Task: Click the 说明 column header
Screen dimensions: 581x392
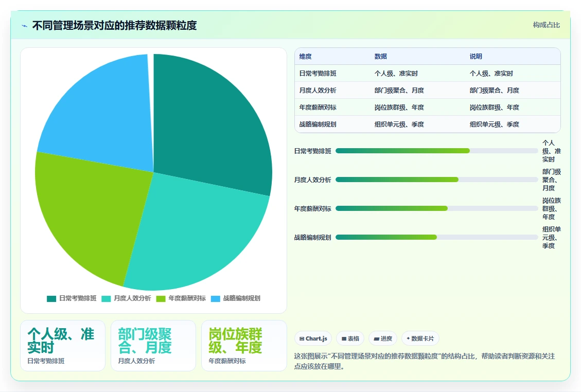Action: pyautogui.click(x=476, y=56)
